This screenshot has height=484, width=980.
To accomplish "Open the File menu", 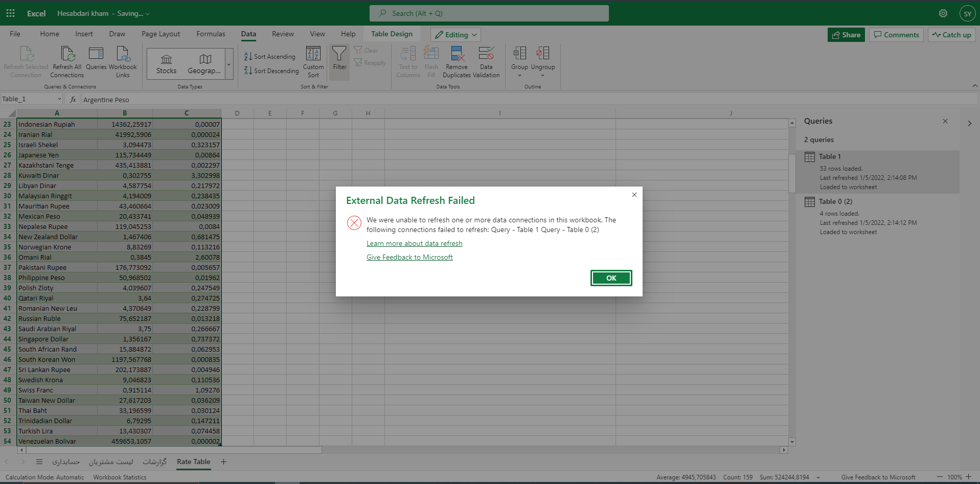I will point(15,34).
